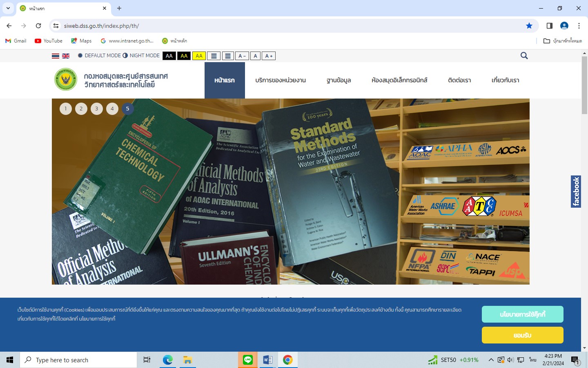Bookmark this page with the star icon
The height and width of the screenshot is (368, 588).
pos(529,26)
